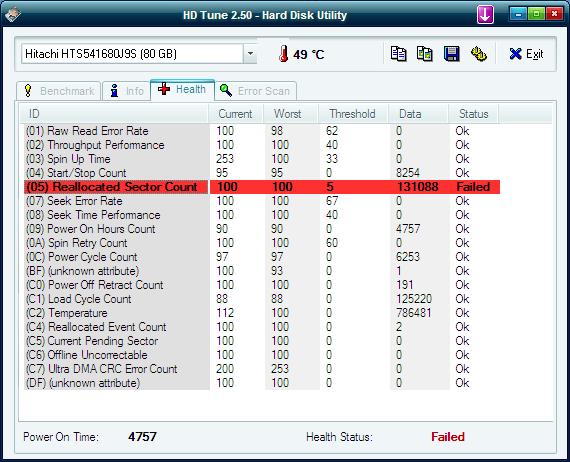Click the red thermometer temperature icon
The height and width of the screenshot is (462, 570).
[284, 54]
